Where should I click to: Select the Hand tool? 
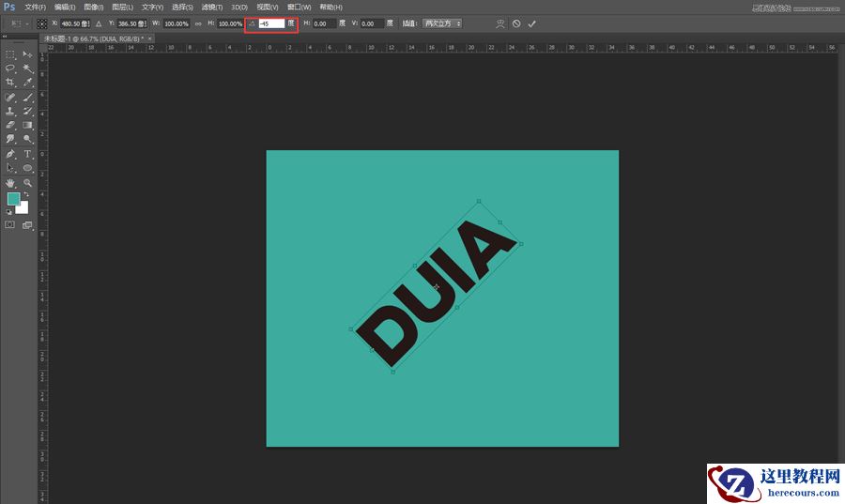point(10,182)
